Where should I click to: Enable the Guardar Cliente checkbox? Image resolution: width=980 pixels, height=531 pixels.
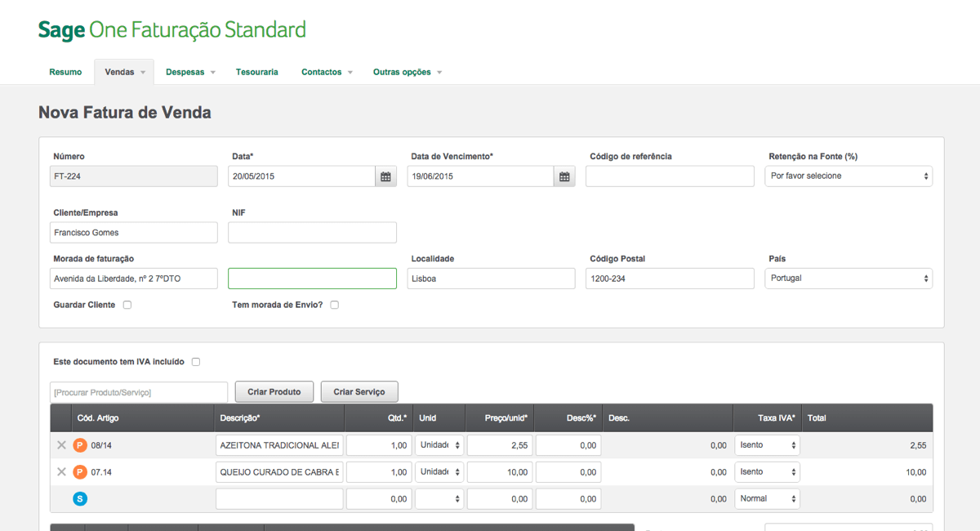coord(127,305)
